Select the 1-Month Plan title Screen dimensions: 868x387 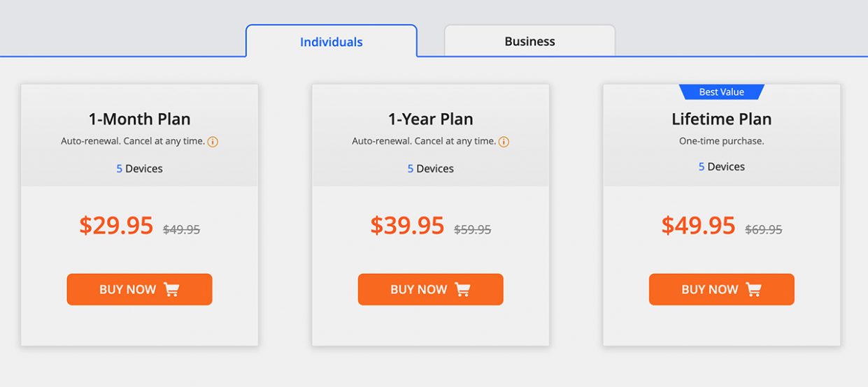tap(139, 119)
